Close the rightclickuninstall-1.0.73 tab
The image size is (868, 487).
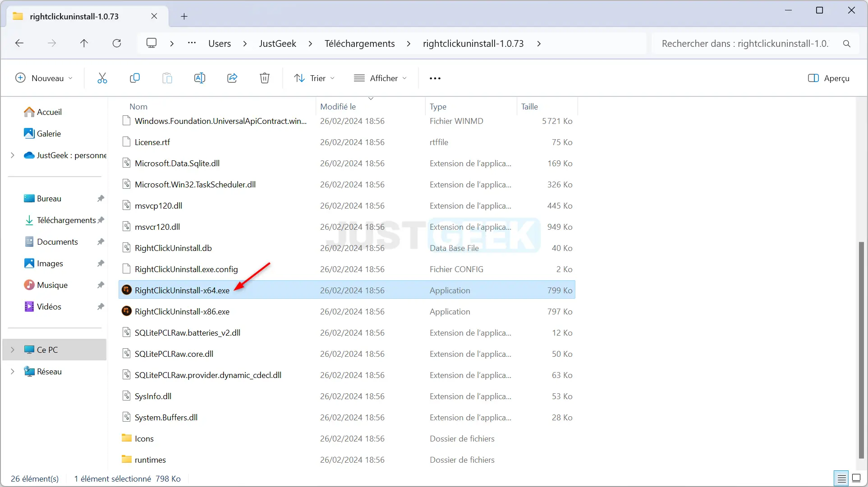[154, 16]
